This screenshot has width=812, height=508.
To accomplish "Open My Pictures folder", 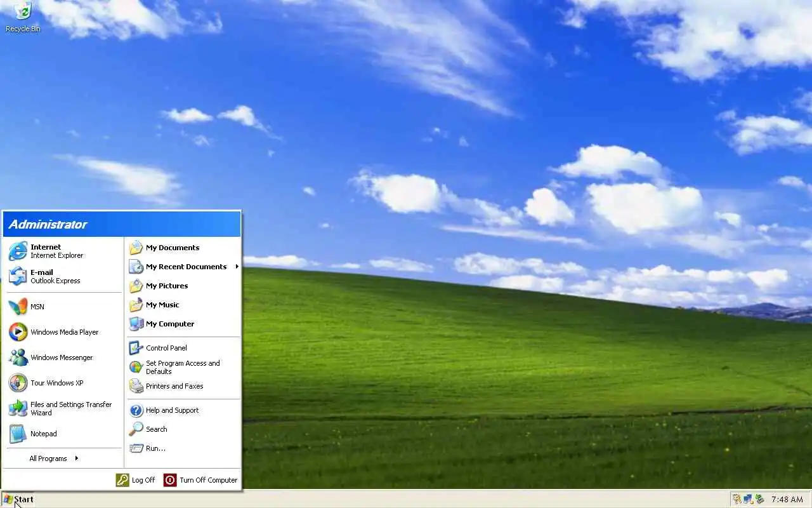I will [x=183, y=286].
